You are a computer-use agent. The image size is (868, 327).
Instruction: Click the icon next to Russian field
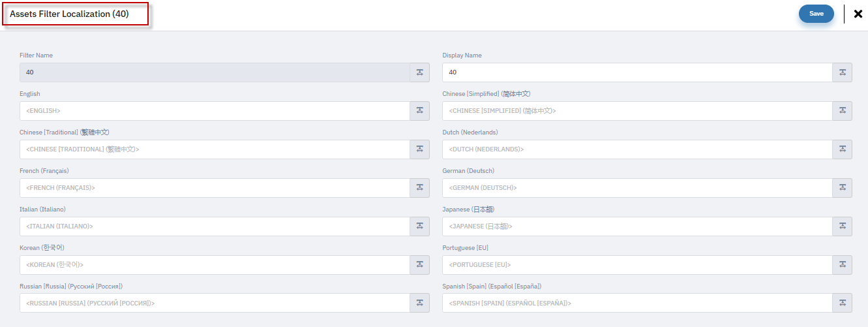[x=419, y=303]
